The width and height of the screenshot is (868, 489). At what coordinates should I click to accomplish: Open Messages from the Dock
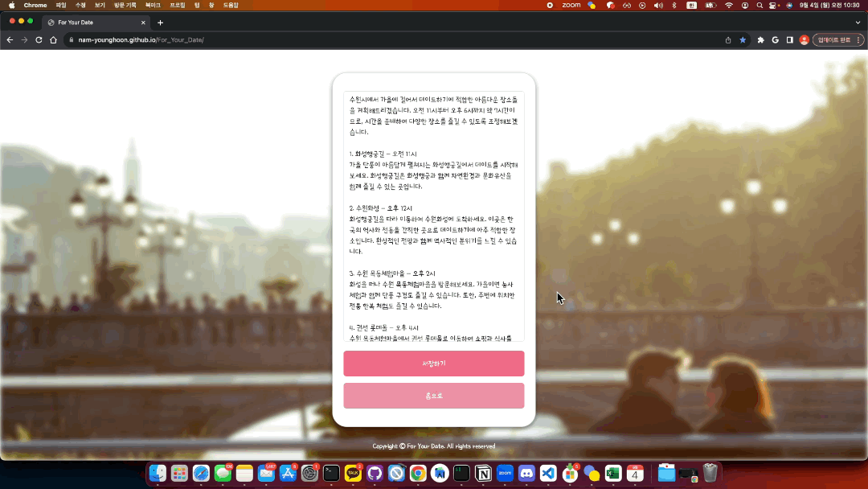(223, 473)
